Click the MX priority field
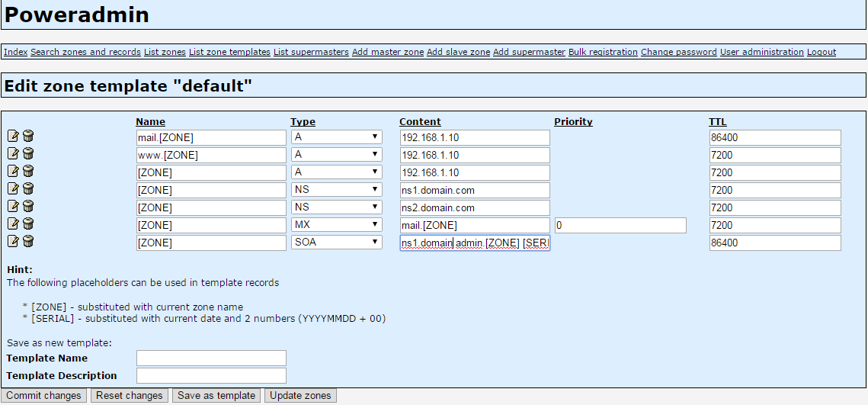 coord(620,226)
